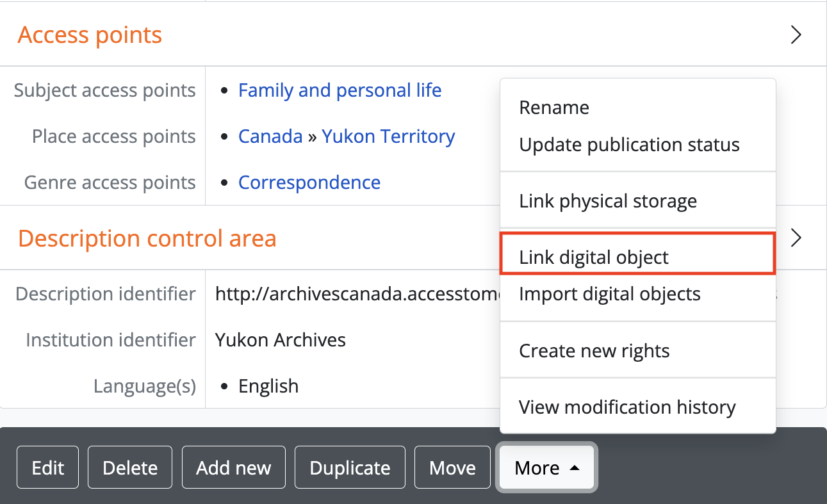
Task: Select Rename from the More menu
Action: (x=554, y=108)
